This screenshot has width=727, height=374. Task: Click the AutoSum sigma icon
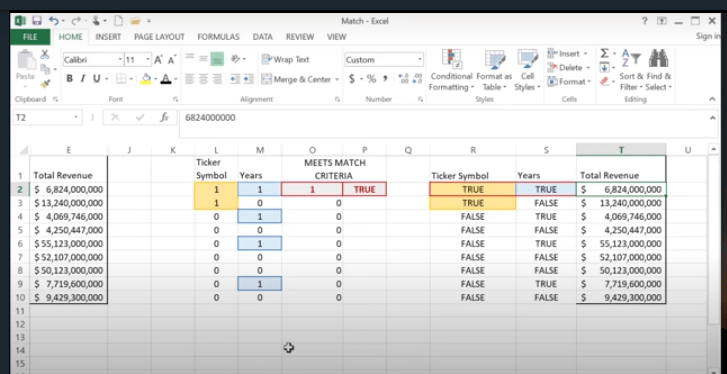[x=604, y=54]
